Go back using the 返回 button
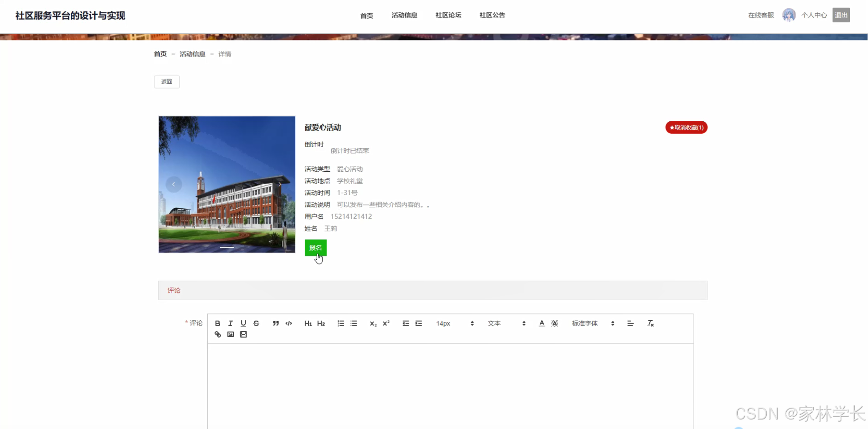This screenshot has width=868, height=429. coord(166,81)
